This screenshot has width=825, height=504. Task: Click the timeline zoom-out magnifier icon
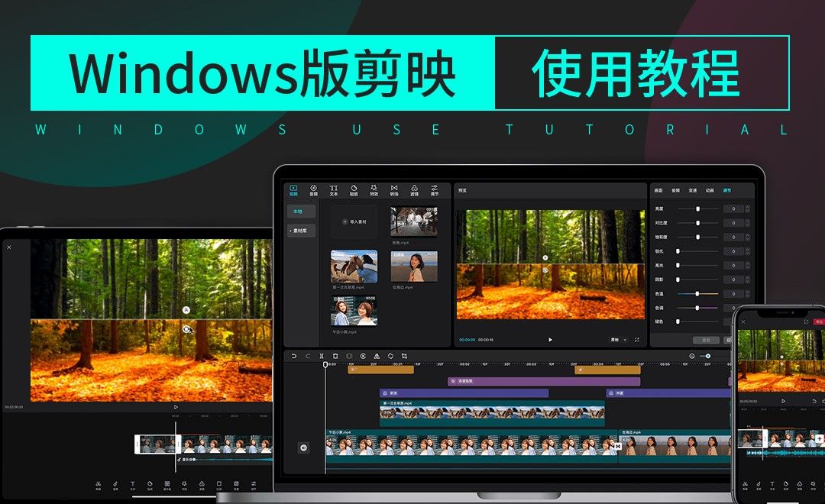pos(692,356)
